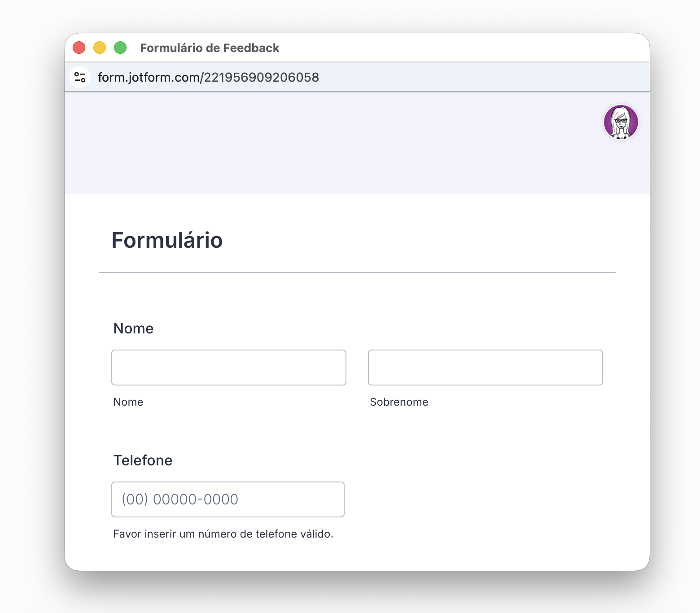
Task: Click the "Sobrenome" sublabel text
Action: pyautogui.click(x=398, y=402)
